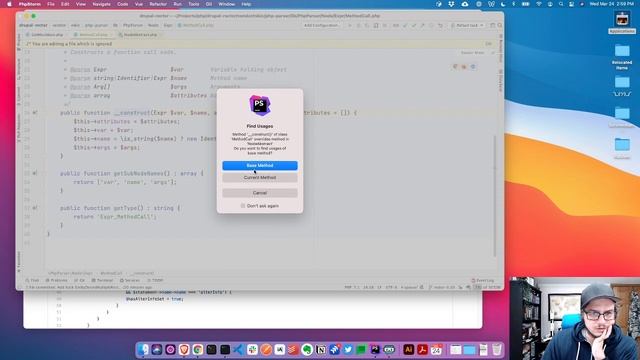Switch to the NodeAbstract.php editor tab
Viewport: 640px width, 360px height.
coord(140,35)
